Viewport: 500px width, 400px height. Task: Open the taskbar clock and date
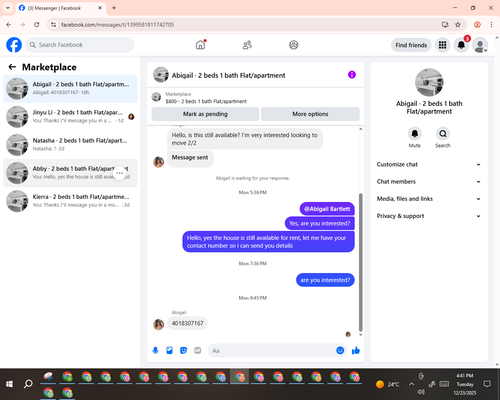tap(465, 384)
